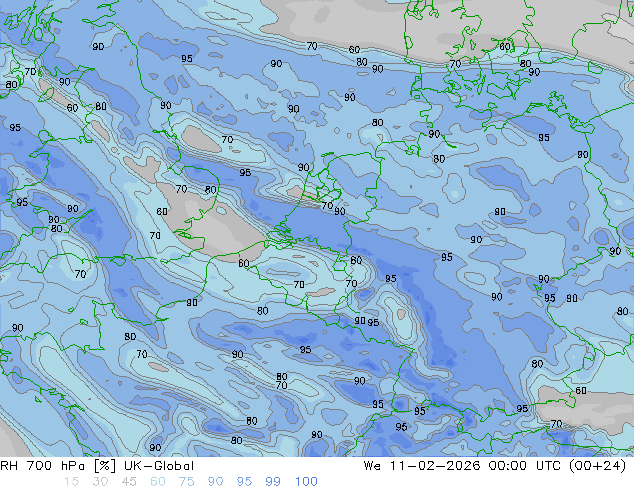
Task: Click the legend value 95 in the color scale
Action: [244, 482]
